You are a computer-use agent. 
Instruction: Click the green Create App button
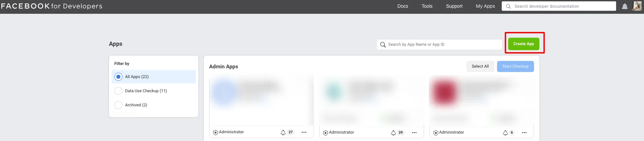point(524,44)
